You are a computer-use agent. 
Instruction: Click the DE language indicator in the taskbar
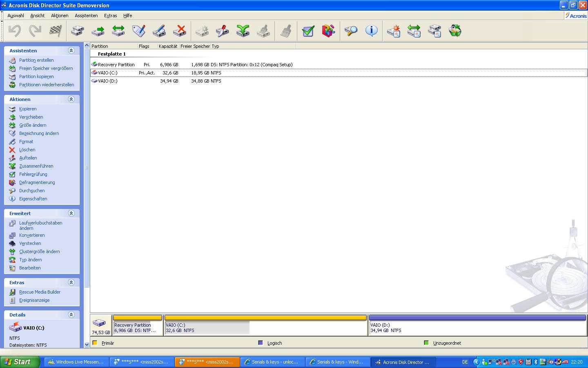(x=465, y=362)
